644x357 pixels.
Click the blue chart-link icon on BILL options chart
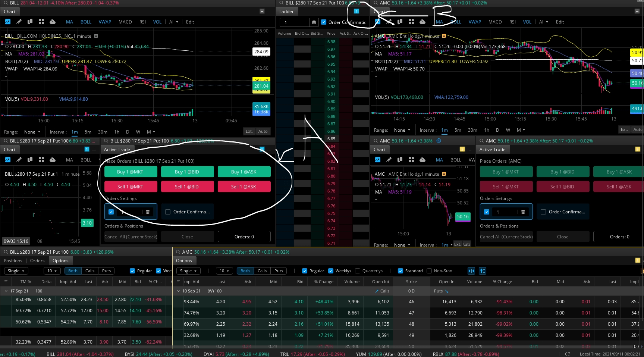[87, 149]
